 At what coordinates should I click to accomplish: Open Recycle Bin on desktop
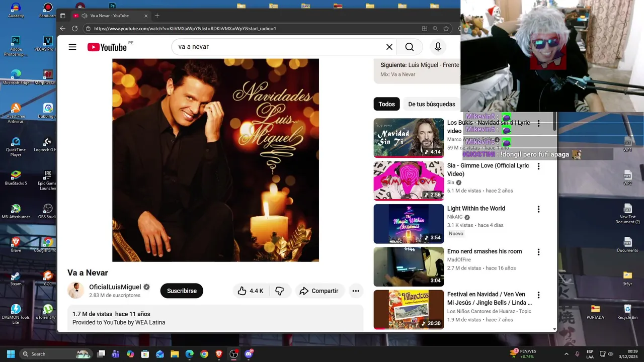pyautogui.click(x=627, y=312)
